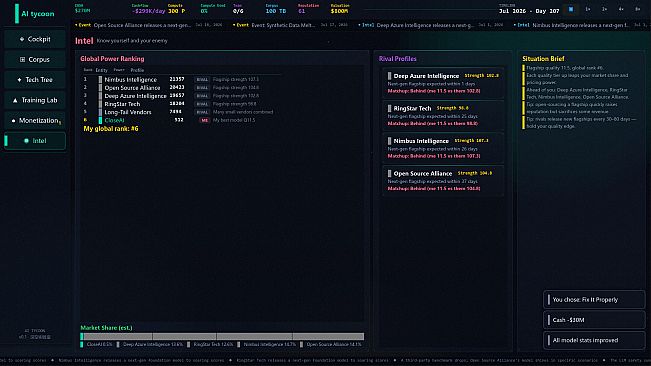
Task: Select RingStar Tech row in power ranking
Action: point(181,104)
